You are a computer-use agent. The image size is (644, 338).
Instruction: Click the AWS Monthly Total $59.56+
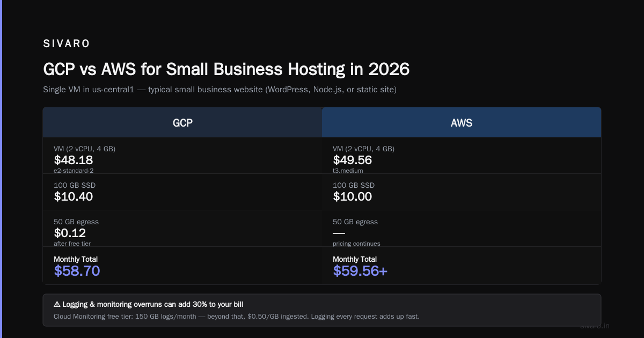pos(360,271)
